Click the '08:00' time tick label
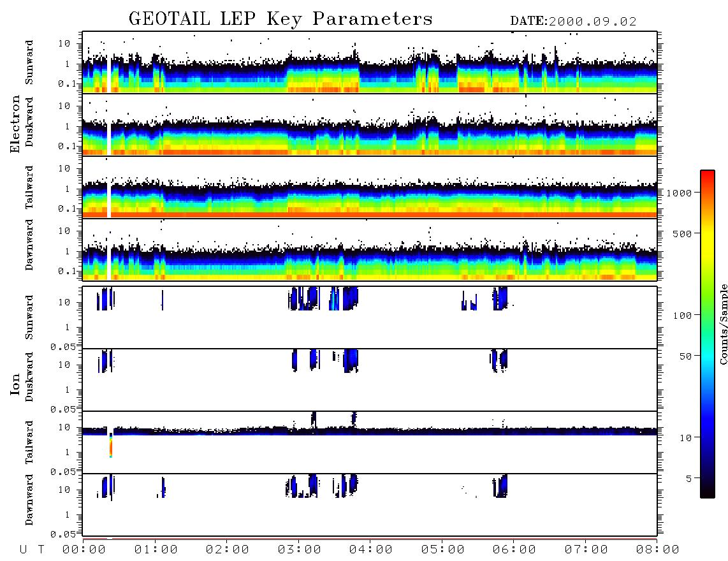The image size is (728, 561). (x=657, y=550)
